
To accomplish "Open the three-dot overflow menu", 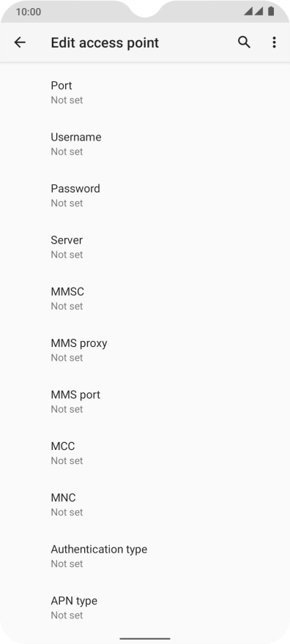I will (274, 42).
